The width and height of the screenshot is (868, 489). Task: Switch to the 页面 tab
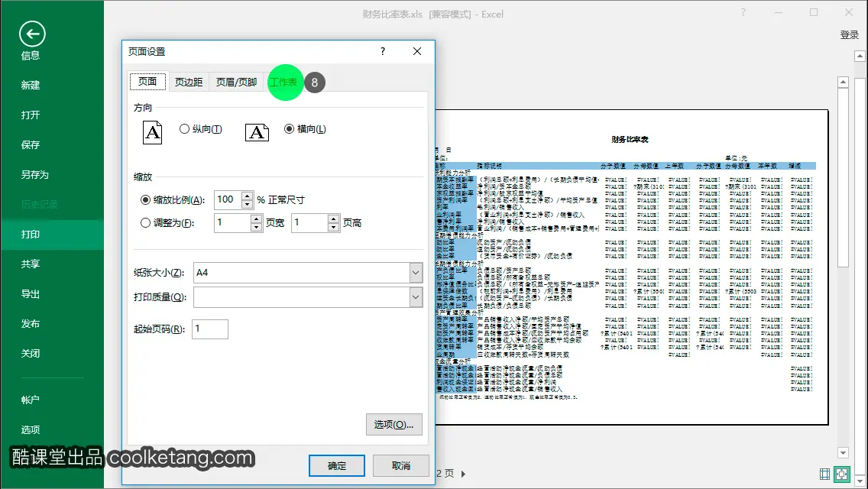(147, 82)
